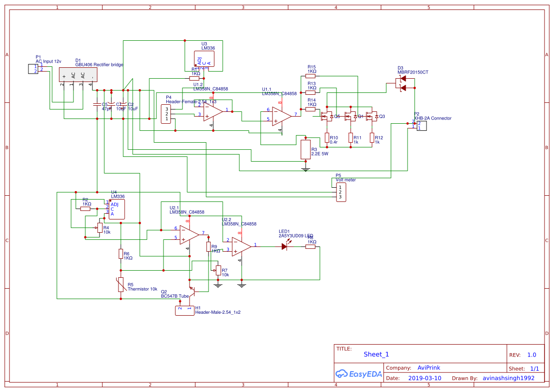Viewport: 554px width, 392px height.
Task: Click the ground symbol below U2.2
Action: pyautogui.click(x=242, y=285)
